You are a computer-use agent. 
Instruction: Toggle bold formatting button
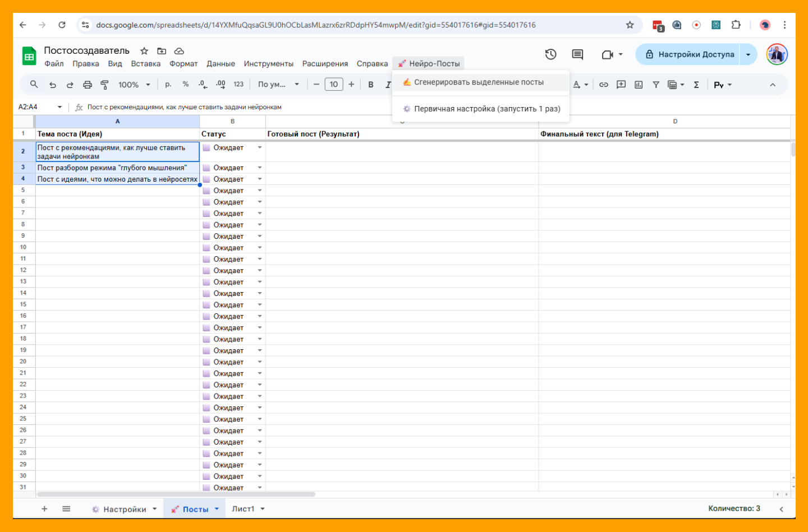(370, 85)
